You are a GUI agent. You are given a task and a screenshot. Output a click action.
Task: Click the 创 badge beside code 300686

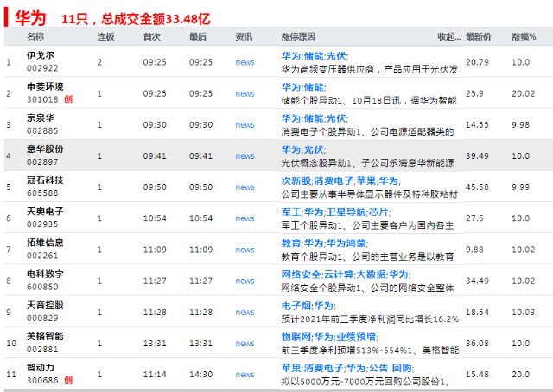coord(68,381)
